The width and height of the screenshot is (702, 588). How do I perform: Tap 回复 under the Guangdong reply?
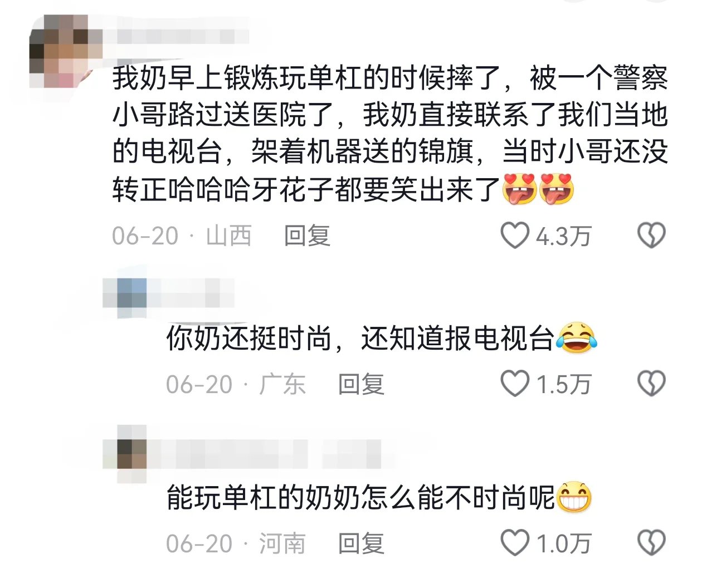[x=361, y=384]
